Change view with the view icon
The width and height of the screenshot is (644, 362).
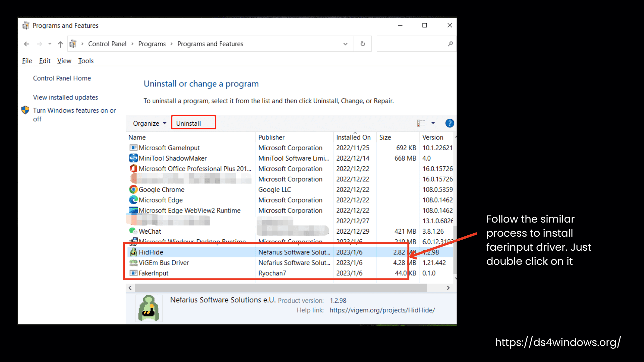tap(421, 123)
